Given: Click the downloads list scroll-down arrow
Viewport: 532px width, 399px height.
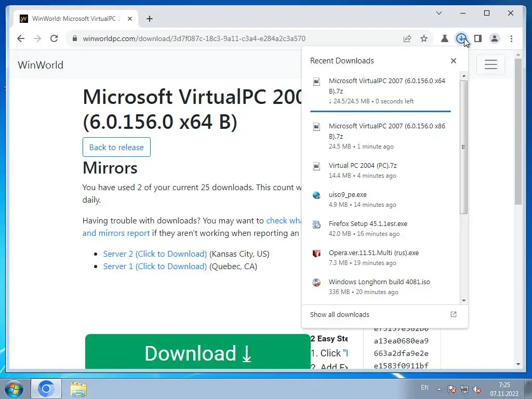Looking at the screenshot, I should 464,301.
